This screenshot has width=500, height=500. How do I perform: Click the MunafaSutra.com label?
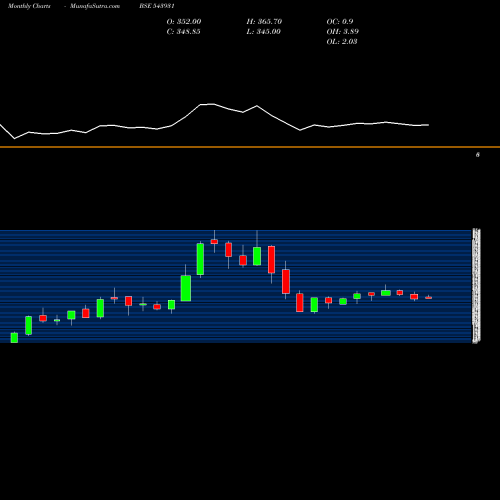pyautogui.click(x=95, y=6)
